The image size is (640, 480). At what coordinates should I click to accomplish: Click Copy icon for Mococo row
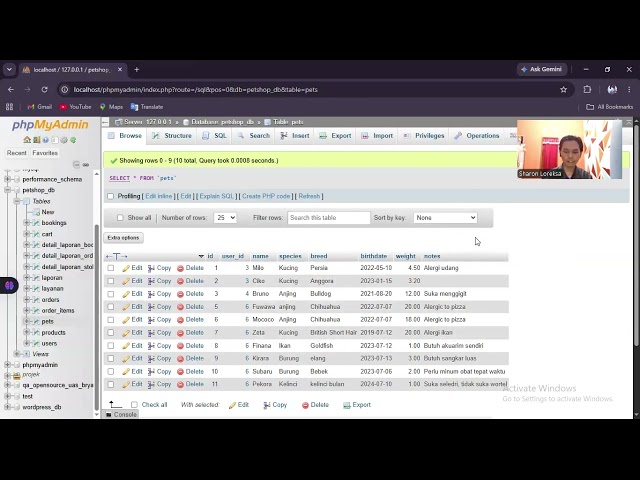point(151,320)
